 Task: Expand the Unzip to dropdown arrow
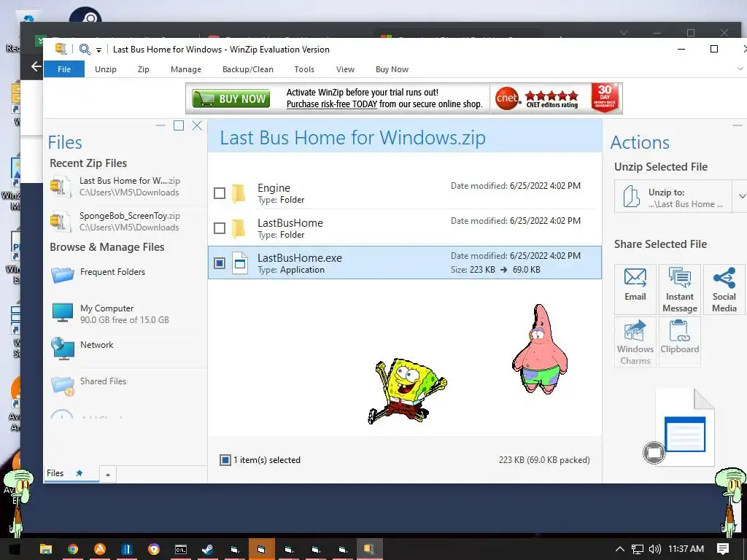[741, 196]
